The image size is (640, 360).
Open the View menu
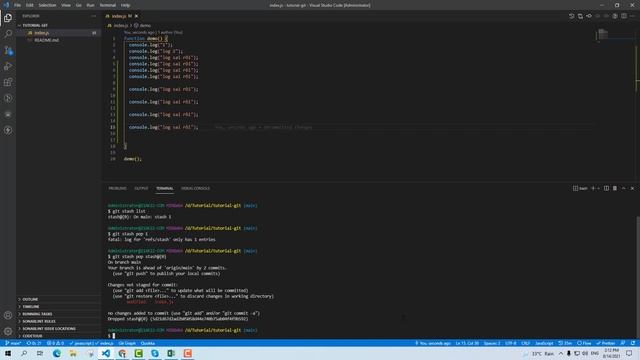[66, 5]
